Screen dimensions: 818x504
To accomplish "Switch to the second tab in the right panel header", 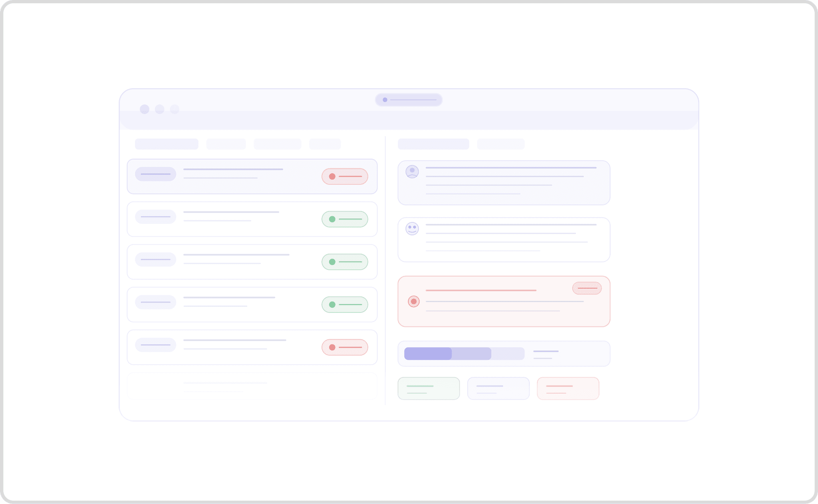I will [x=500, y=144].
